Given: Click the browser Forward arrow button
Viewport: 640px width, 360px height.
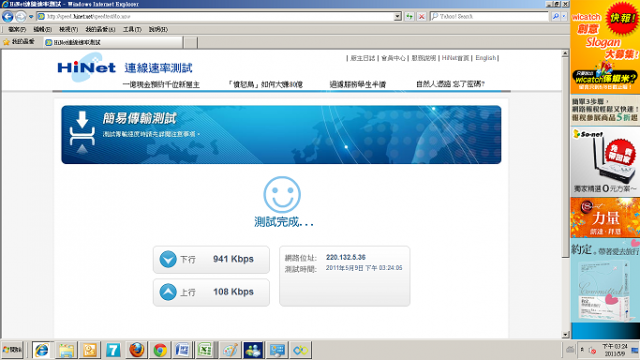Looking at the screenshot, I should (20, 16).
